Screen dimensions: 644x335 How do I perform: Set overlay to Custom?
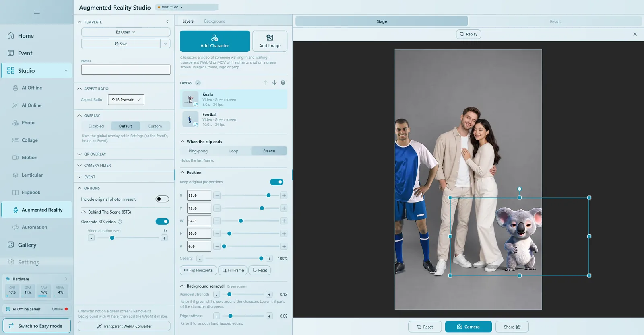click(x=155, y=126)
